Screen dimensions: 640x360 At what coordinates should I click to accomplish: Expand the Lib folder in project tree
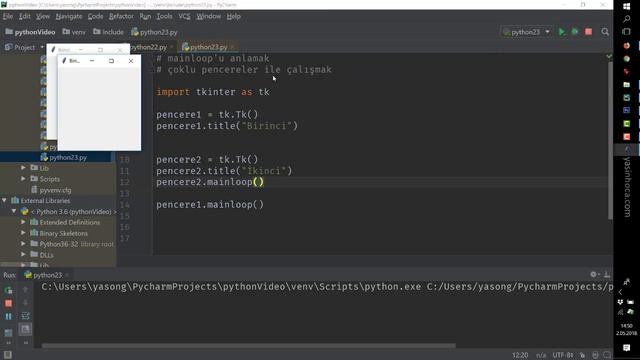[23, 168]
